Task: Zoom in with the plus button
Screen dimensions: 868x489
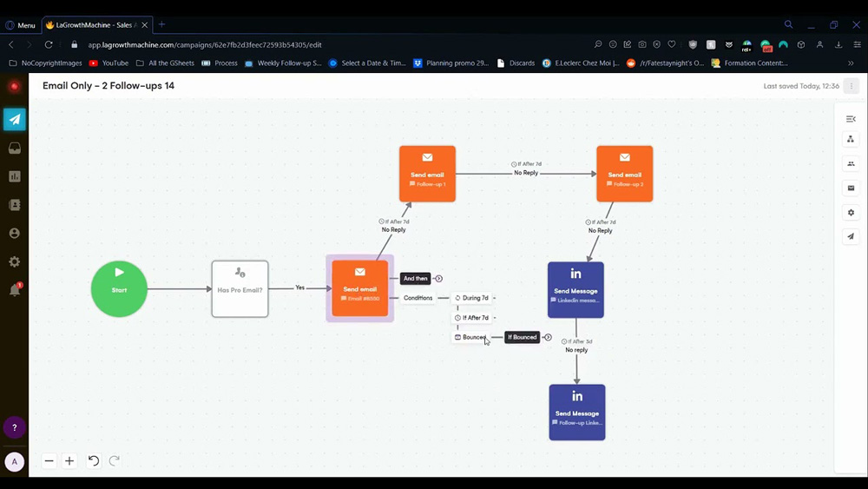Action: coord(69,461)
